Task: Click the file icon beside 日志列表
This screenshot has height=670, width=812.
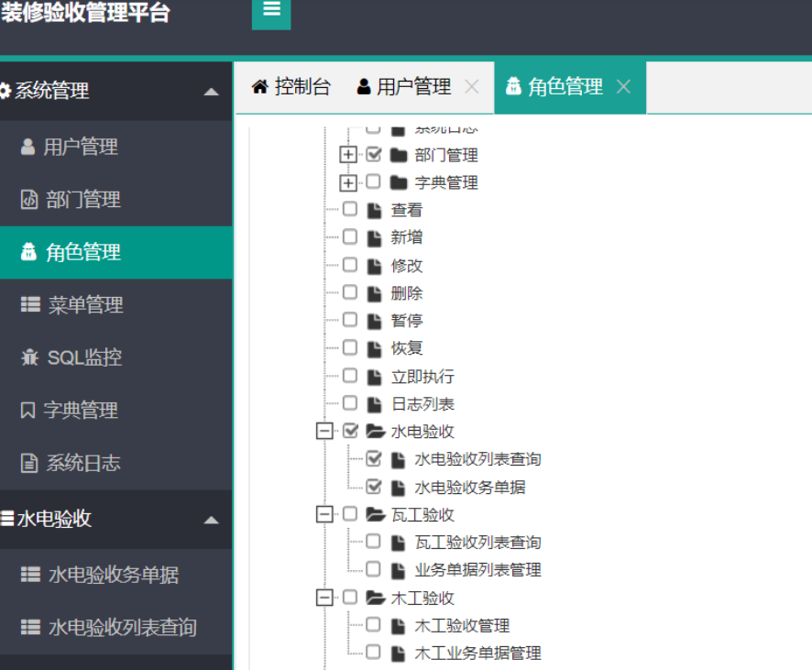Action: pyautogui.click(x=374, y=404)
